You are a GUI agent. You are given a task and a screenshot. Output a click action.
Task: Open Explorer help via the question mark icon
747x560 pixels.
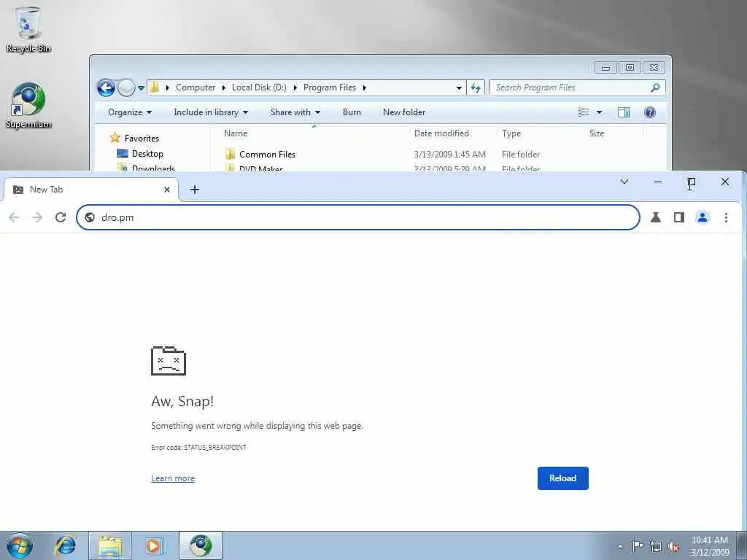click(650, 112)
